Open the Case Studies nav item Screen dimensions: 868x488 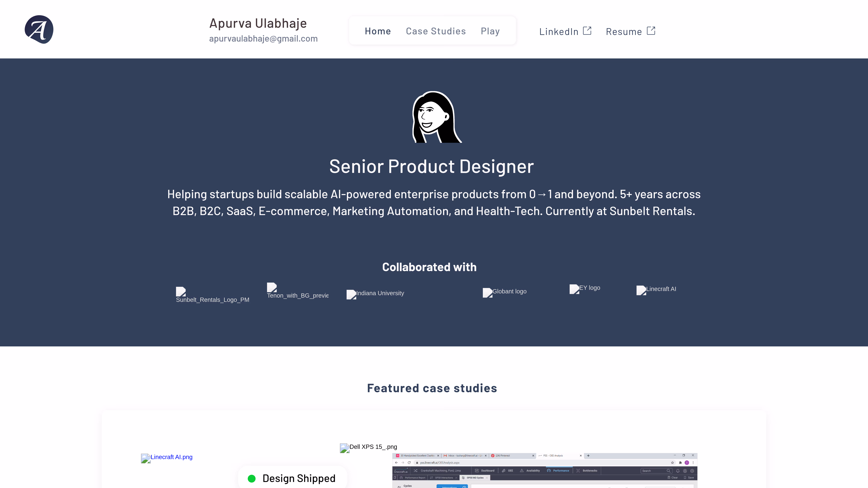coord(436,31)
